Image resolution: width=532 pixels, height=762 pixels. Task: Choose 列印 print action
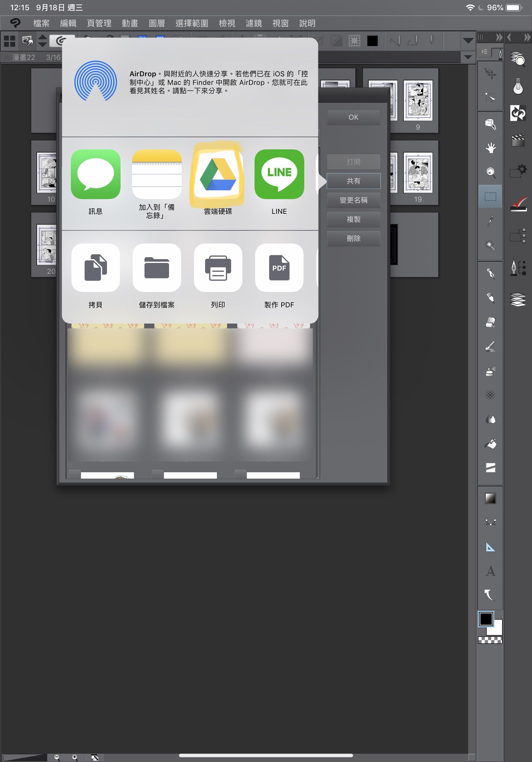[218, 268]
